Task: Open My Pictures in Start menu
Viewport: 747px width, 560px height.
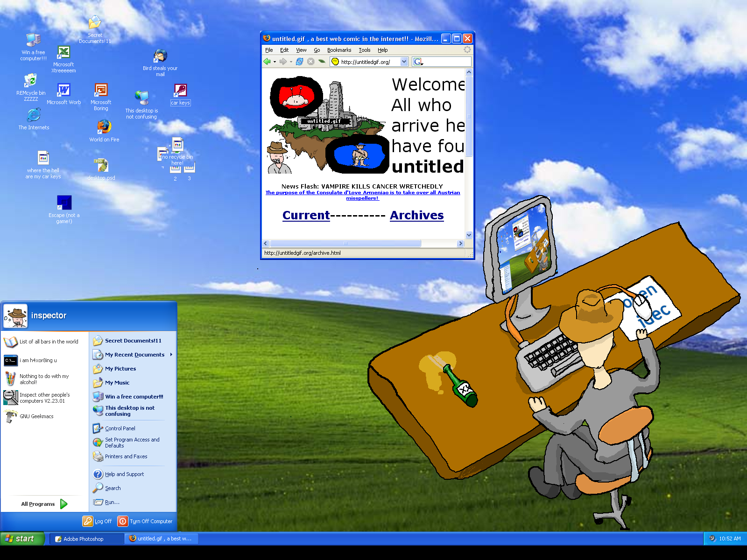Action: (x=133, y=369)
